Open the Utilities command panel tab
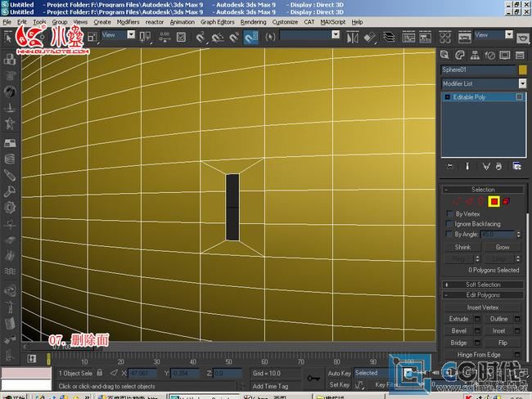 click(x=520, y=55)
